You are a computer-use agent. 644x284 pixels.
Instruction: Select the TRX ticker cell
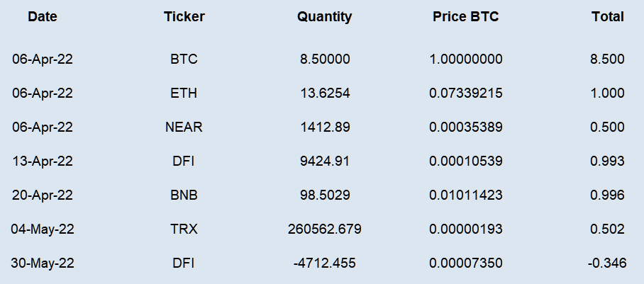(x=184, y=229)
